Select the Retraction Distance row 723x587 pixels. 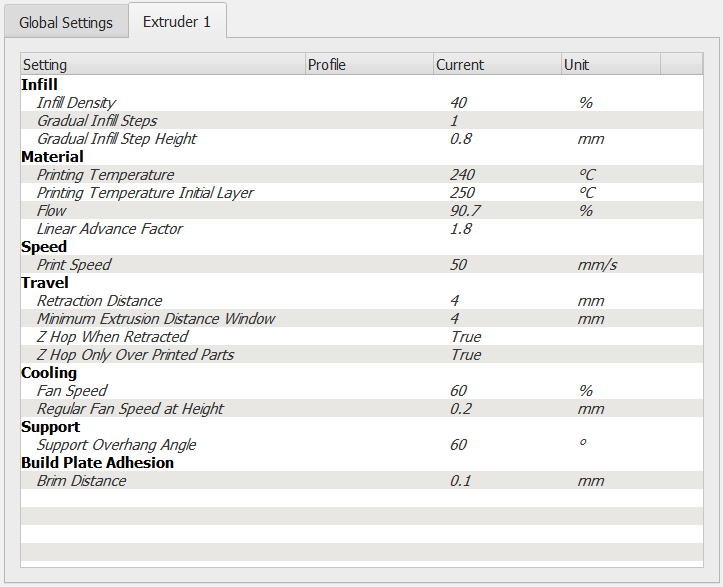[x=362, y=300]
